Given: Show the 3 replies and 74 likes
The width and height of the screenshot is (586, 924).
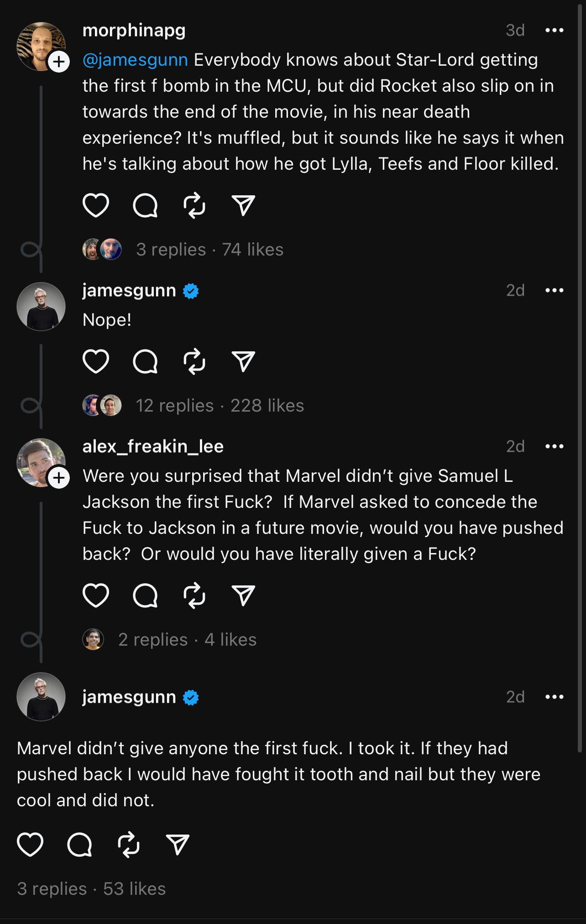Looking at the screenshot, I should point(209,250).
